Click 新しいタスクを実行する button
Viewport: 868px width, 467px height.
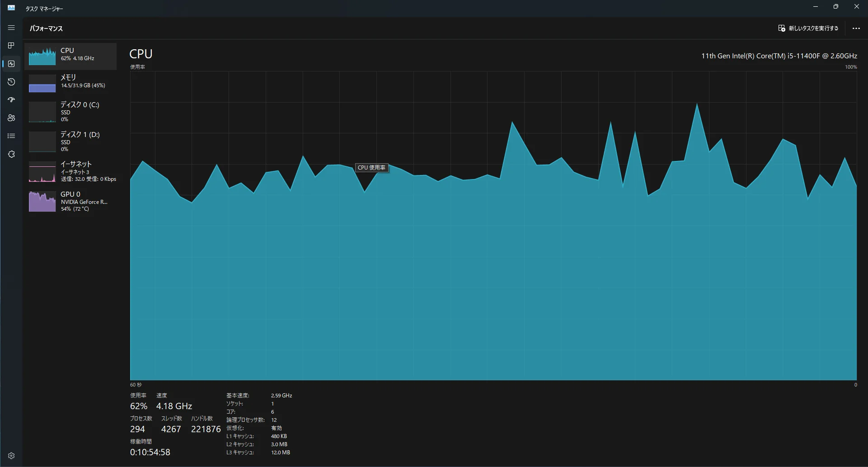(808, 28)
